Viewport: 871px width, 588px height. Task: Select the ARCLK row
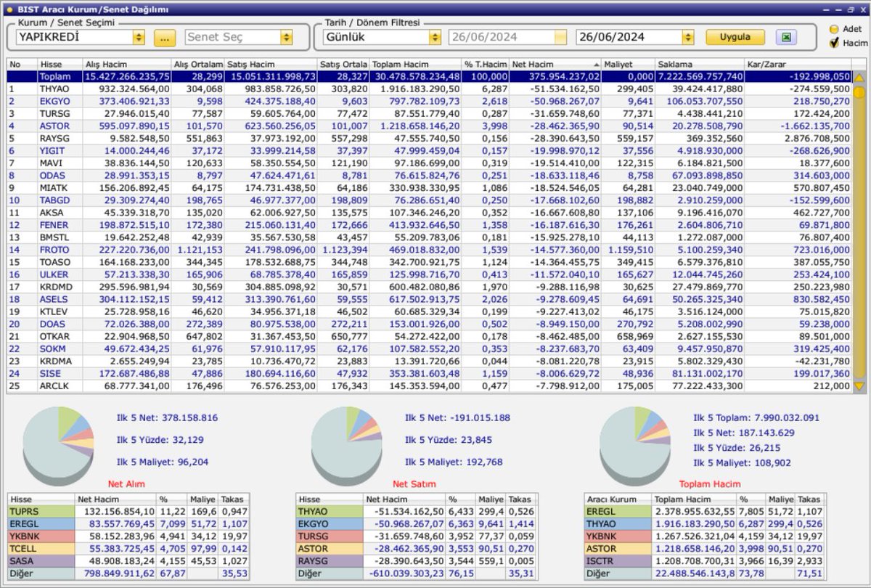coord(429,386)
